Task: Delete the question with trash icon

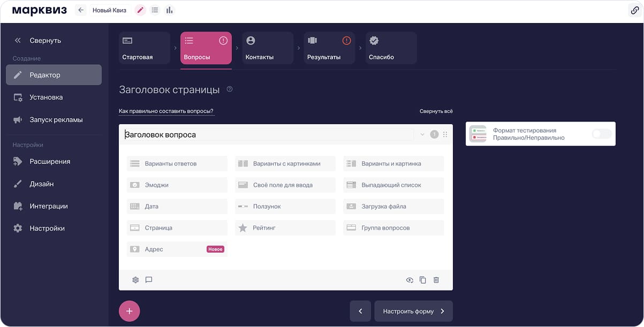Action: click(x=436, y=280)
